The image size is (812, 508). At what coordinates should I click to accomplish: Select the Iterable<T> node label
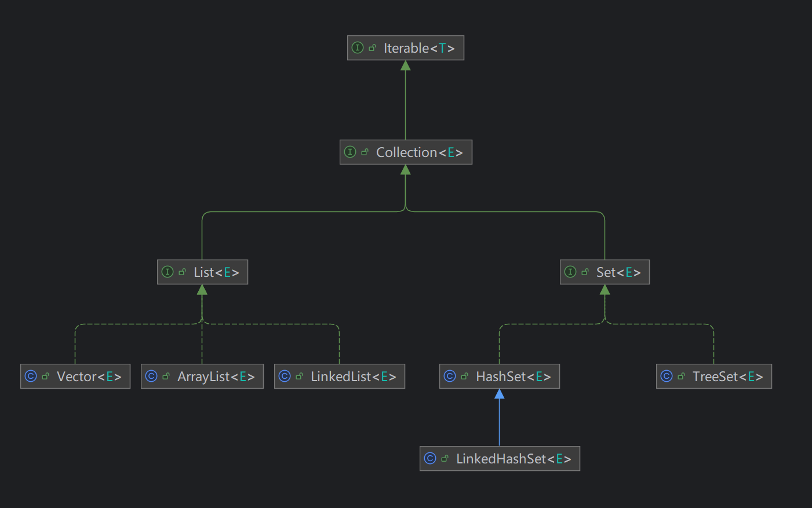419,48
